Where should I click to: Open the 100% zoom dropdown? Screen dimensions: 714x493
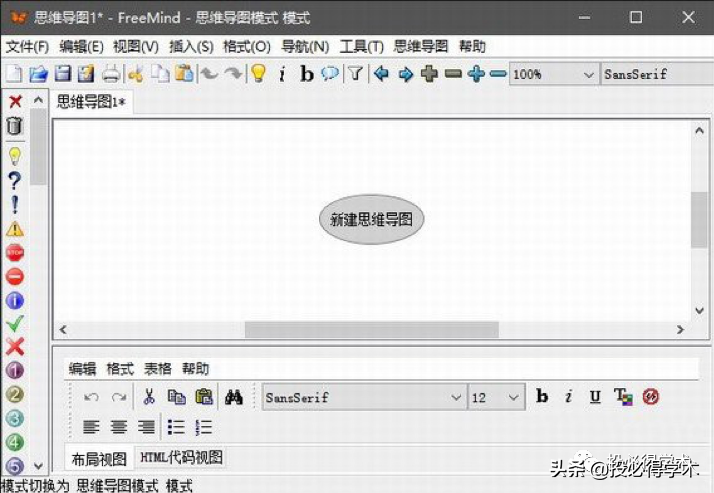(x=554, y=74)
